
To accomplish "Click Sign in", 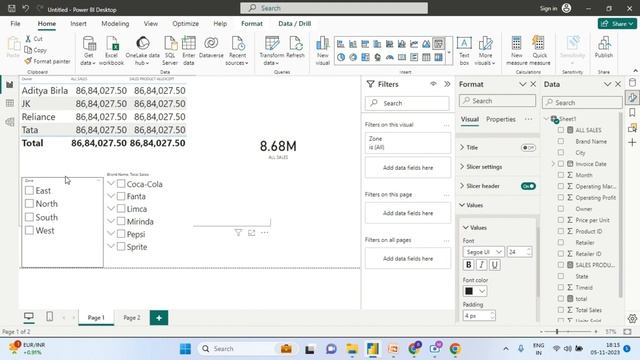I will tap(548, 9).
